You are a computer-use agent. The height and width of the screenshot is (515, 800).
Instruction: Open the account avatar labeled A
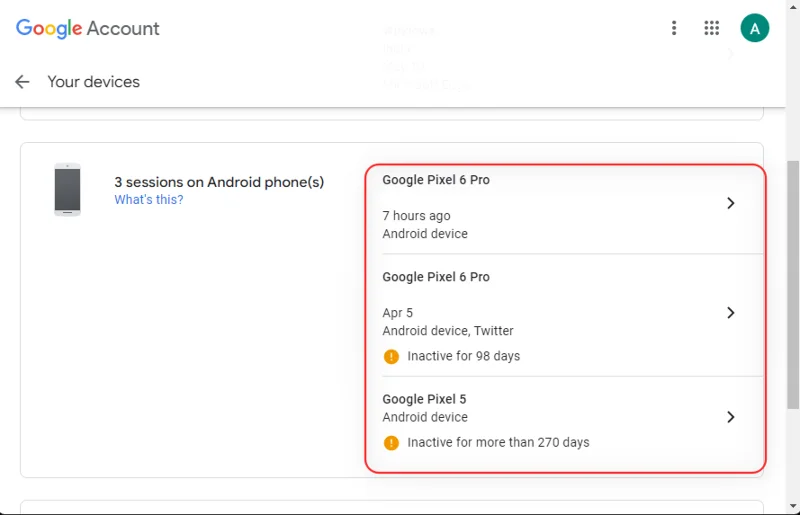pyautogui.click(x=755, y=28)
